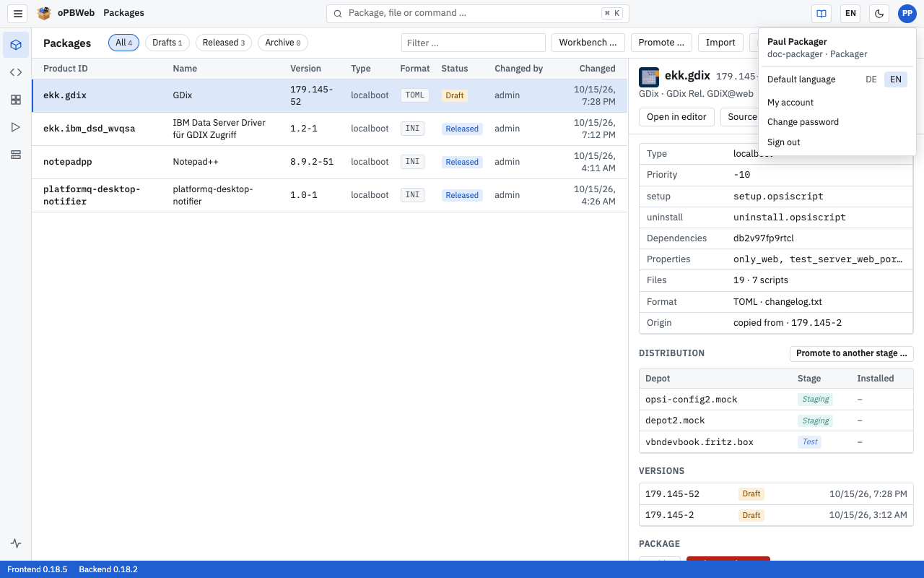Open the activity pulse icon in sidebar
924x578 pixels.
click(16, 544)
